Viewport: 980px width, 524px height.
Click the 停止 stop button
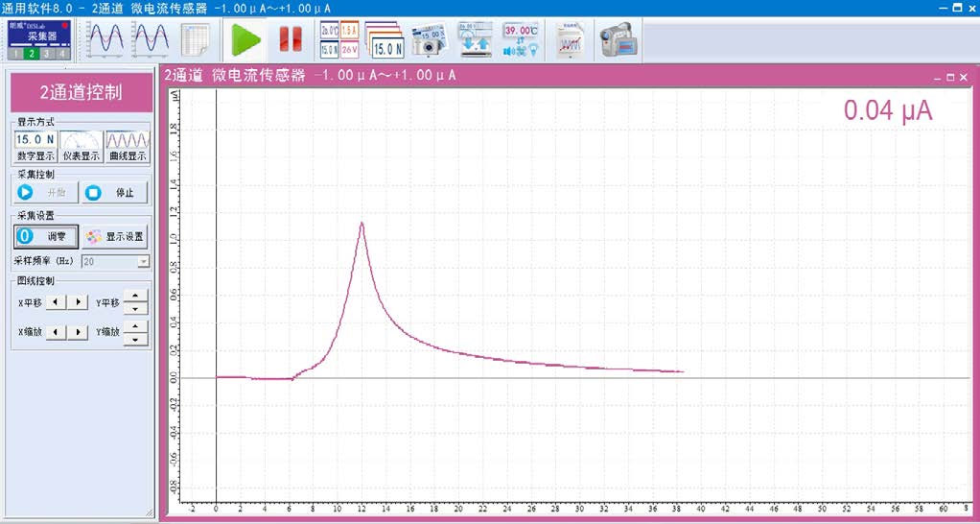[115, 193]
